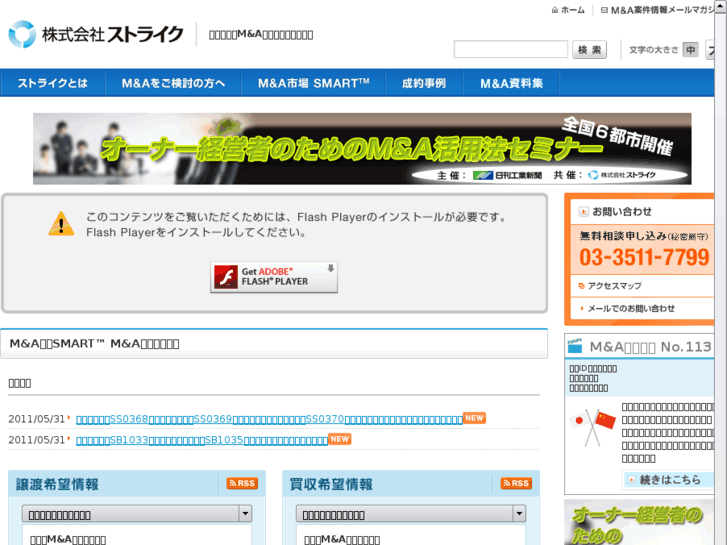Viewport: 727px width, 545px height.
Task: Click the yellow warning triangle icon
Action: tap(61, 224)
